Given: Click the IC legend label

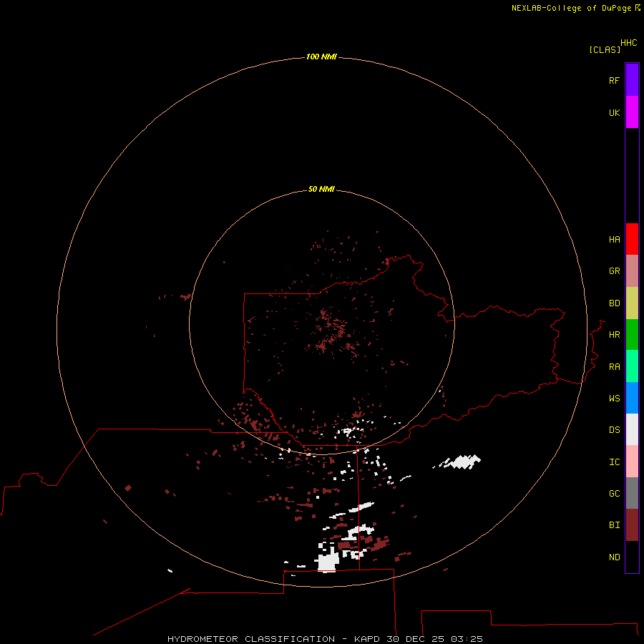Looking at the screenshot, I should tap(614, 462).
